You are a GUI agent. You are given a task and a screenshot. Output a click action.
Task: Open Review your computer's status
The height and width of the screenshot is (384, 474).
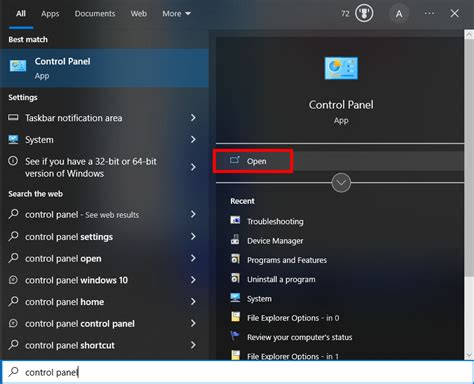tap(300, 337)
